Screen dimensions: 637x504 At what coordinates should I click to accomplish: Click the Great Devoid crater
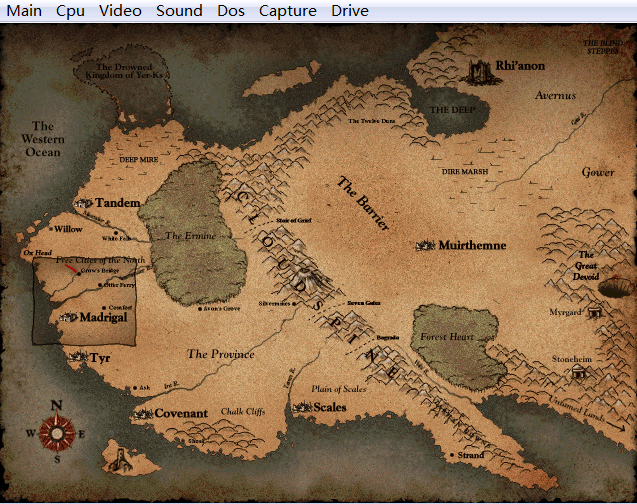pyautogui.click(x=616, y=289)
